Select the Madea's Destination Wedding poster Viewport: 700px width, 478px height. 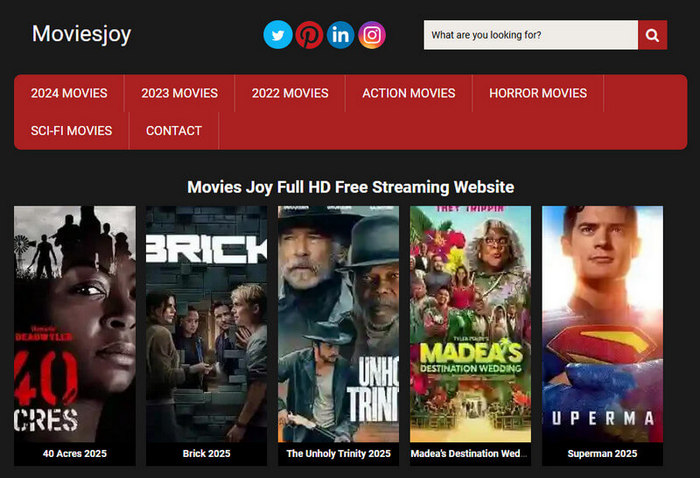point(471,324)
